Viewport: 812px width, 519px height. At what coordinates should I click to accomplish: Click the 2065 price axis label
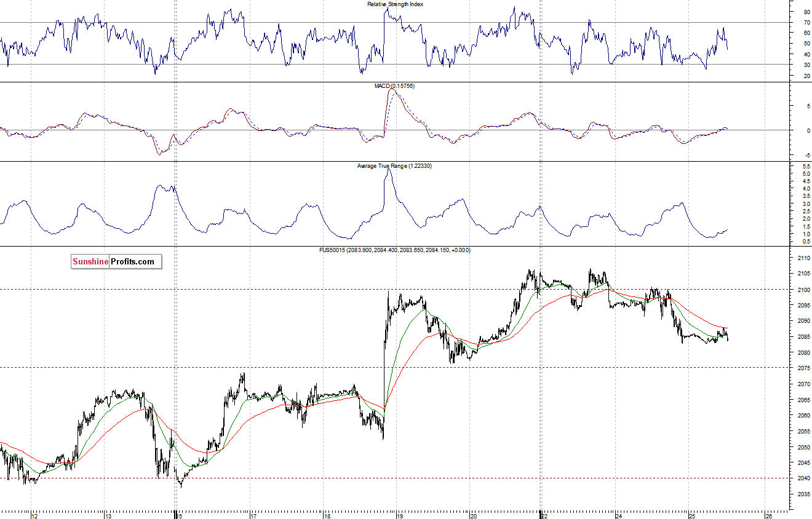pos(804,400)
